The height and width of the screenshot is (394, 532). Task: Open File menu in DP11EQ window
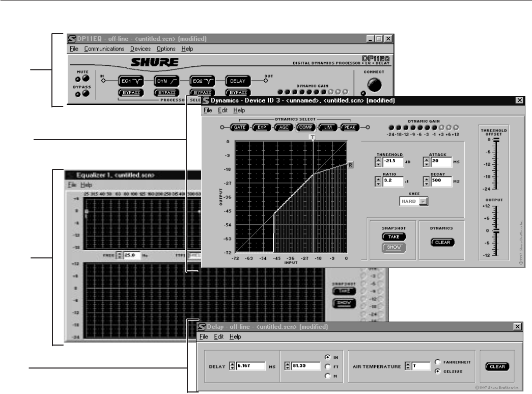[74, 49]
